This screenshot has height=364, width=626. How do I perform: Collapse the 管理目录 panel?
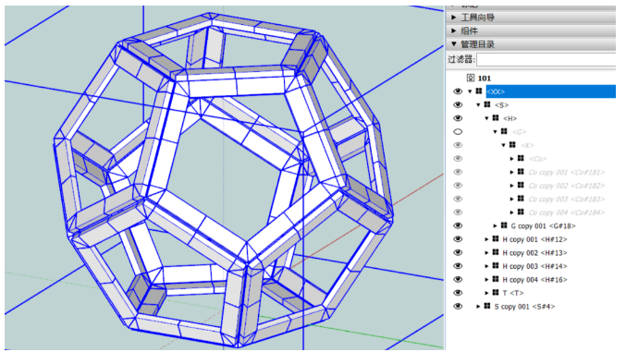pos(454,43)
